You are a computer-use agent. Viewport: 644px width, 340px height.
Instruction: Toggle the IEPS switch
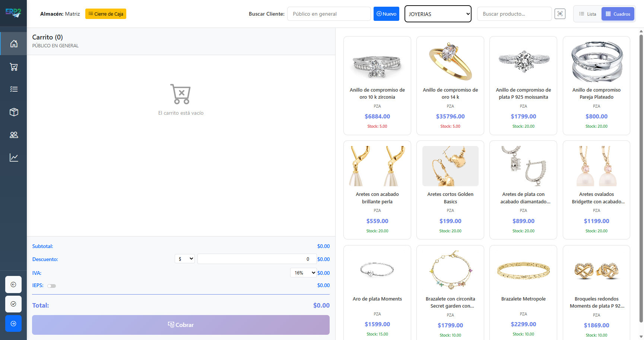coord(51,286)
